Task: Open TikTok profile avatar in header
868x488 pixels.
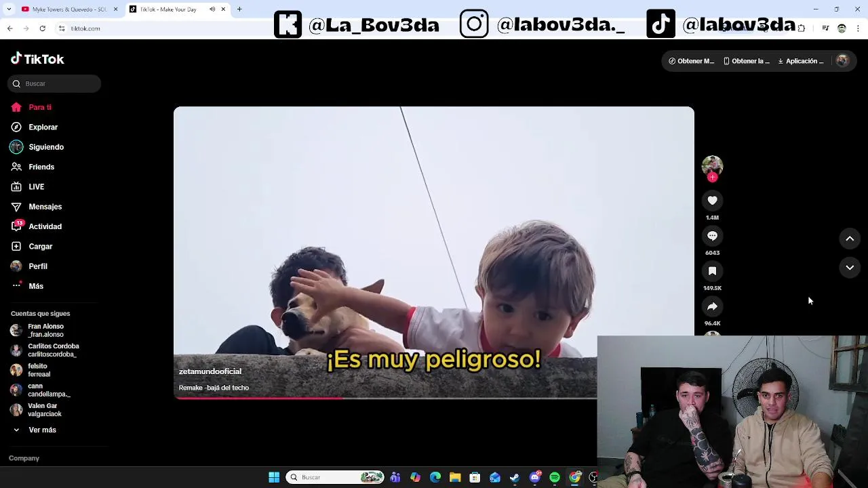Action: (x=842, y=61)
